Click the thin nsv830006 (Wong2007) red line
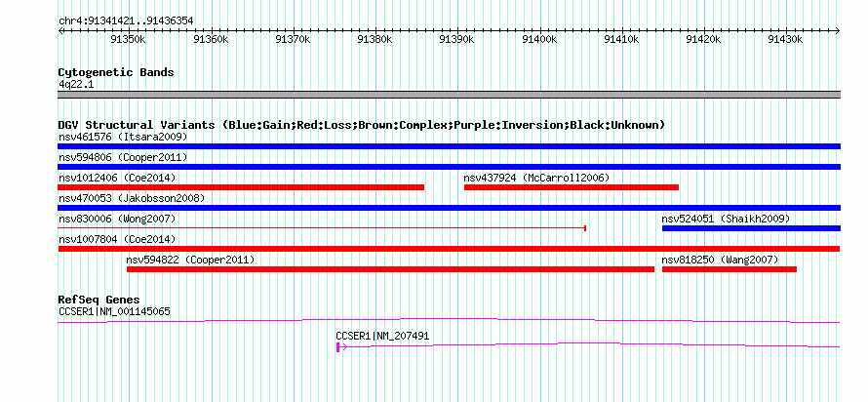This screenshot has width=868, height=402. (x=322, y=228)
